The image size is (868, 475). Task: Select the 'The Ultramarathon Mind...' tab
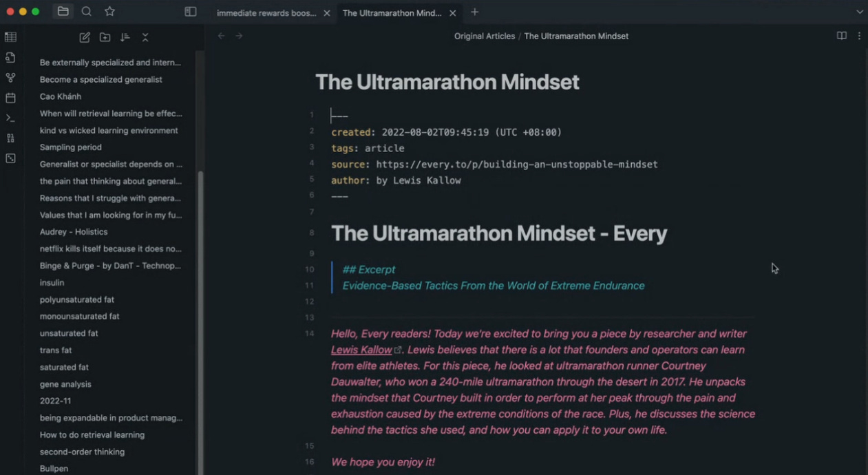click(392, 12)
